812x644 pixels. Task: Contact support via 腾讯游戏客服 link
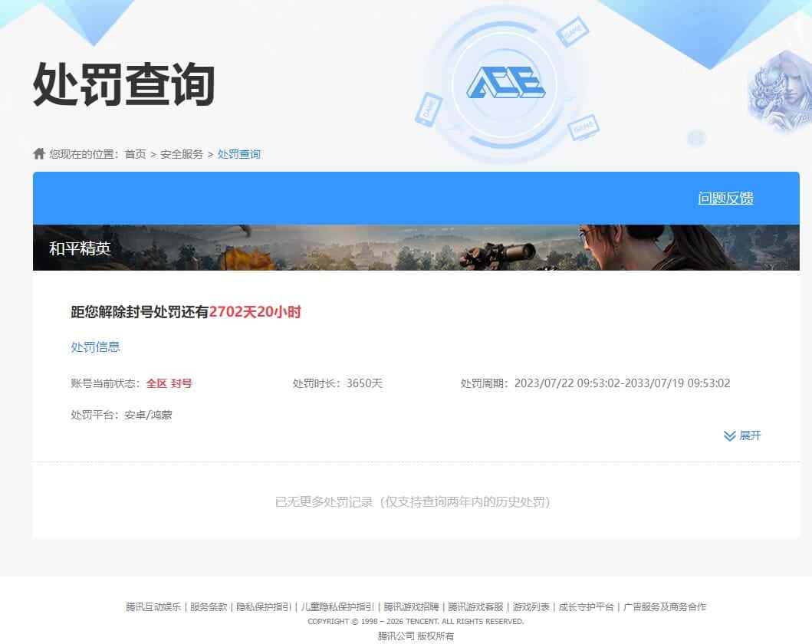point(475,606)
